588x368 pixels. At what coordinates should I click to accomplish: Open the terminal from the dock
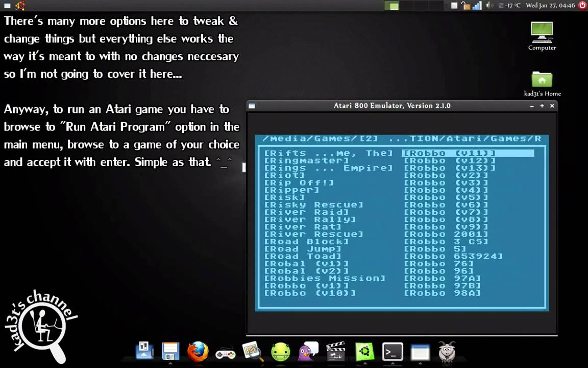(x=393, y=352)
